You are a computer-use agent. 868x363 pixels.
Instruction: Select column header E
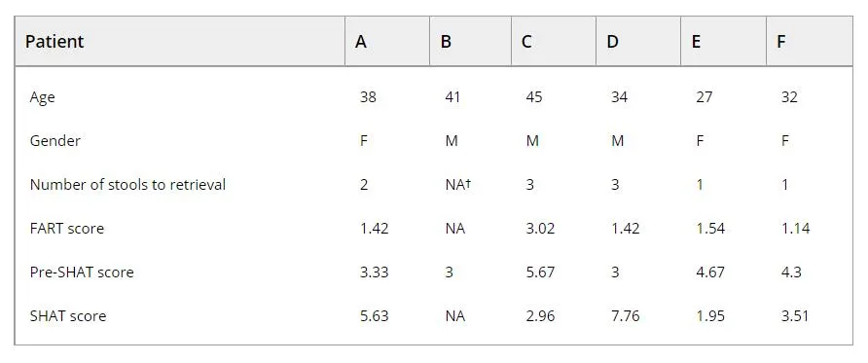tap(697, 42)
